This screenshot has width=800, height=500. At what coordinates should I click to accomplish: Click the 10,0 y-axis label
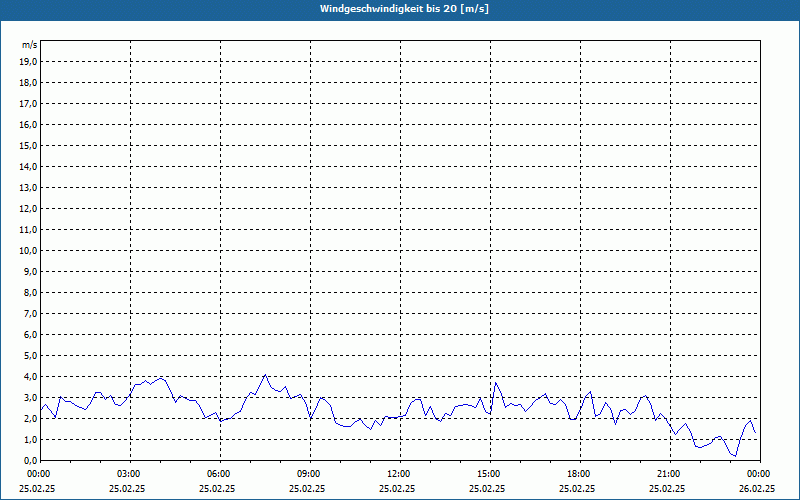click(28, 251)
